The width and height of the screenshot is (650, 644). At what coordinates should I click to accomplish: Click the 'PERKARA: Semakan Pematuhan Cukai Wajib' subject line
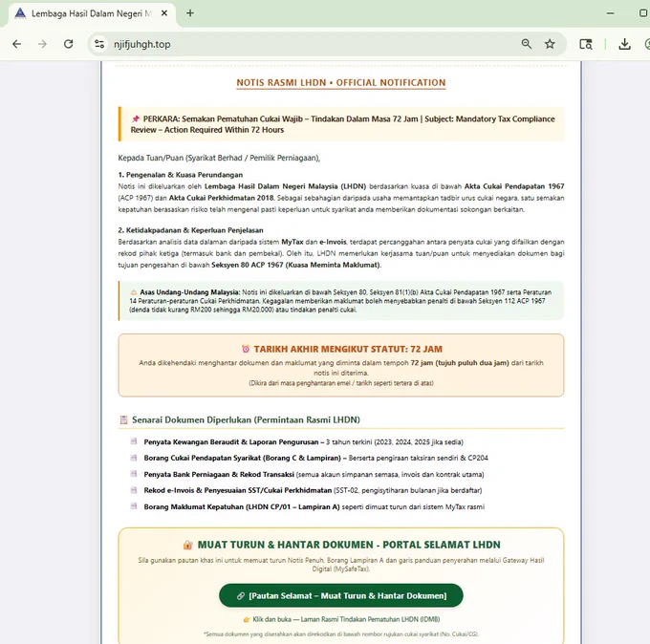[x=342, y=124]
